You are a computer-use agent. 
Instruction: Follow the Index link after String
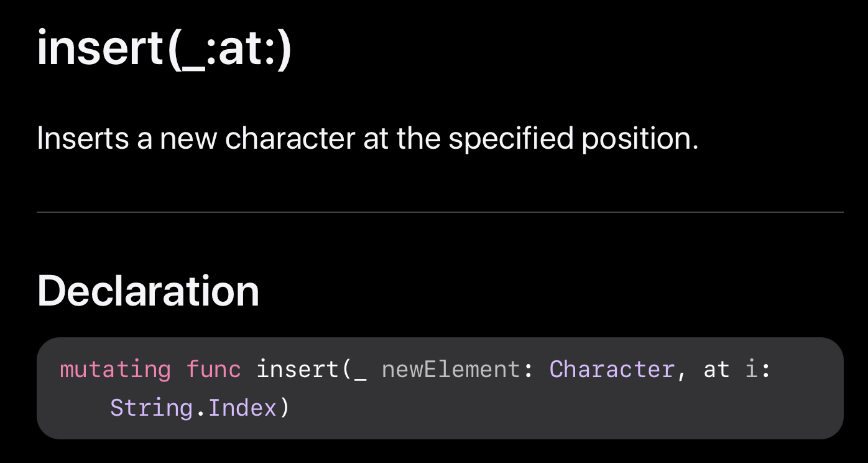point(242,408)
